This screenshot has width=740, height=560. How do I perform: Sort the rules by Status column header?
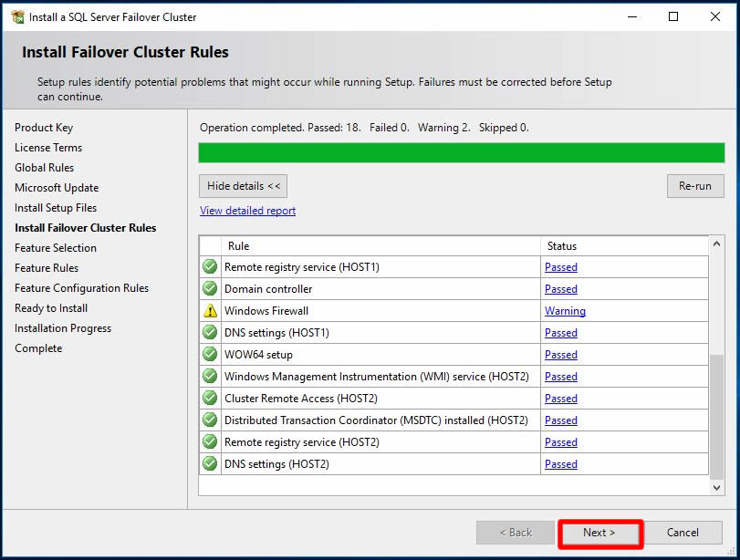click(x=561, y=246)
